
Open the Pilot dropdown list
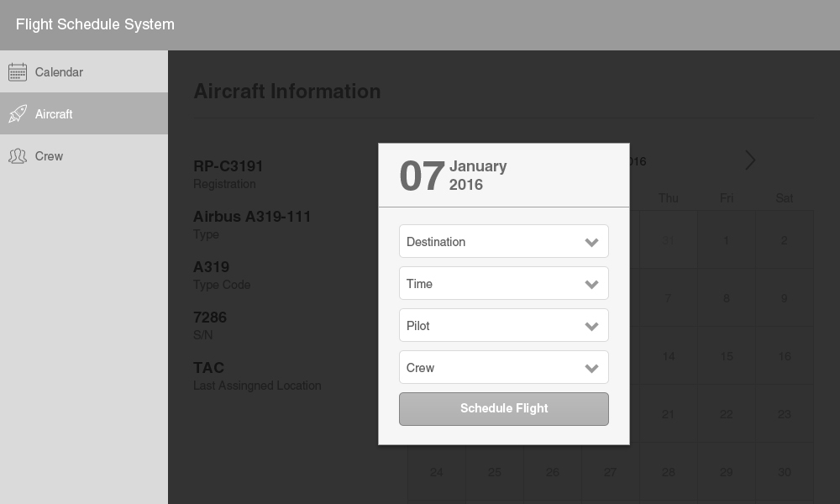pyautogui.click(x=503, y=325)
